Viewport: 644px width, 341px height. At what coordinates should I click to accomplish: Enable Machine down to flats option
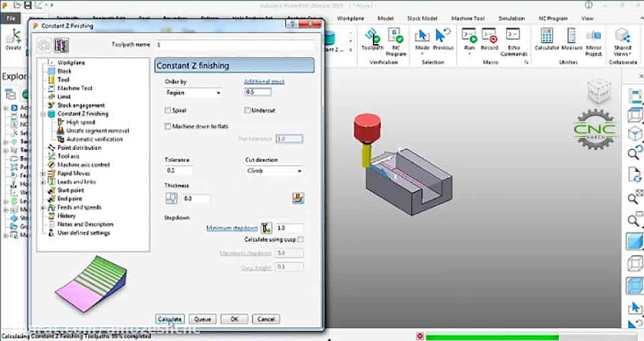(x=168, y=127)
